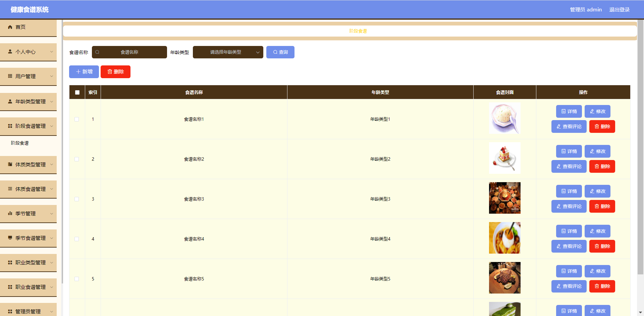
Task: Toggle the select-all checkbox in table header
Action: point(77,92)
